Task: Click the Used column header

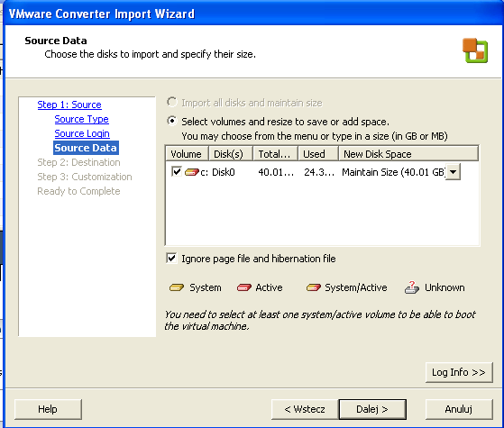Action: tap(318, 153)
